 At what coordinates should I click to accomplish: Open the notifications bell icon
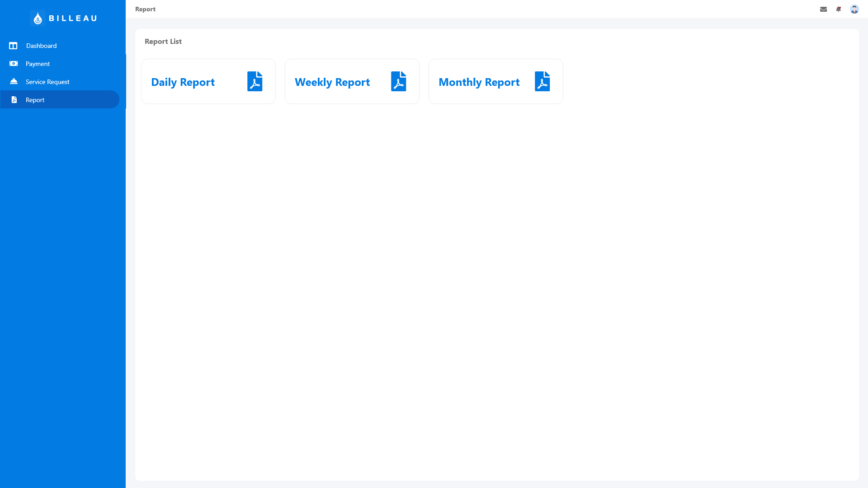pos(839,9)
